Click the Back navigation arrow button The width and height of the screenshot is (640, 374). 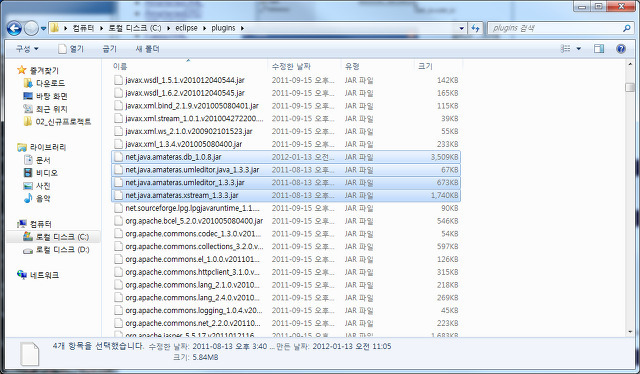tap(14, 28)
